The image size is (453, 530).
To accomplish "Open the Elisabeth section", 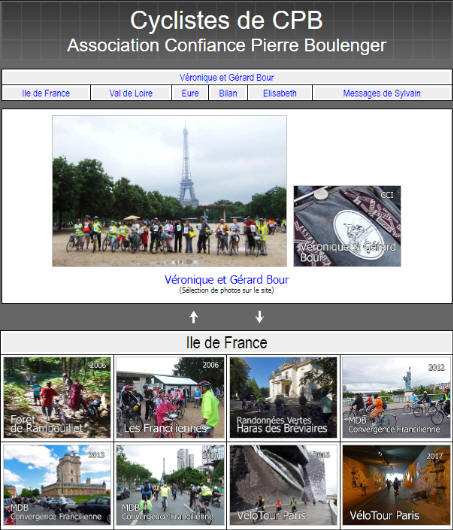I will (x=280, y=93).
